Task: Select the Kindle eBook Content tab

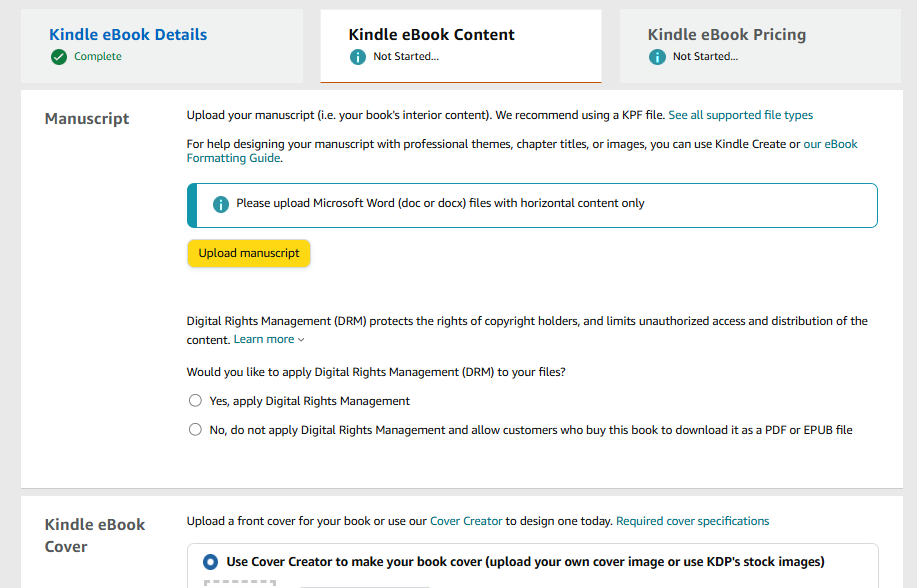Action: (431, 35)
